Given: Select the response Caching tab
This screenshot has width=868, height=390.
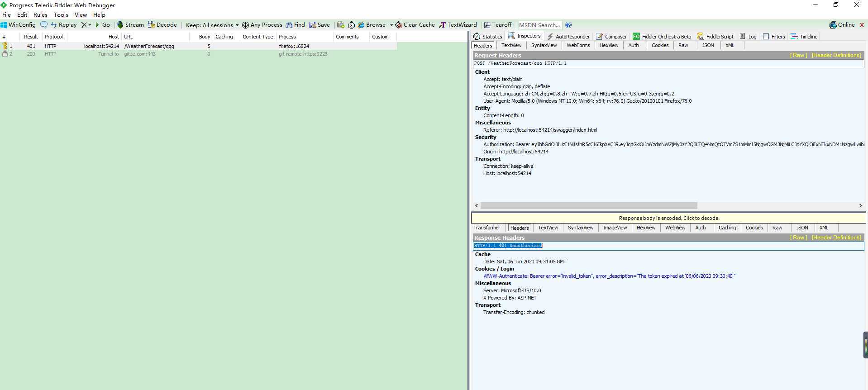Looking at the screenshot, I should (x=727, y=228).
